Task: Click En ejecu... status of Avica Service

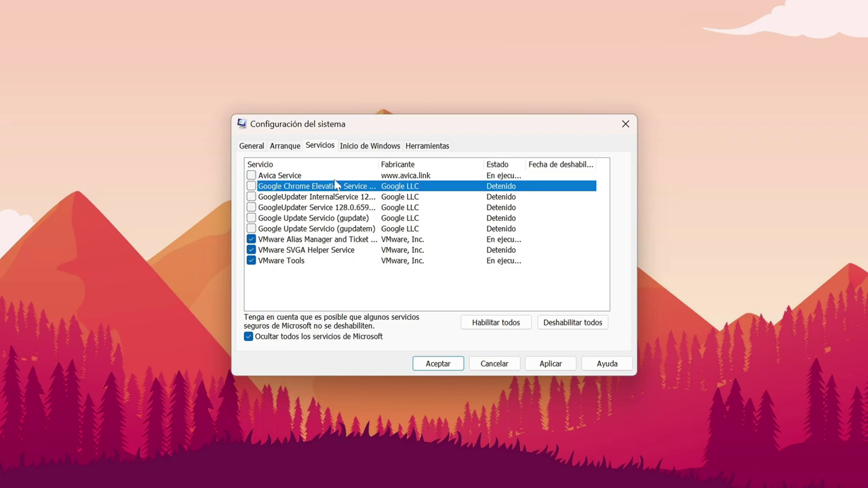Action: pos(504,176)
